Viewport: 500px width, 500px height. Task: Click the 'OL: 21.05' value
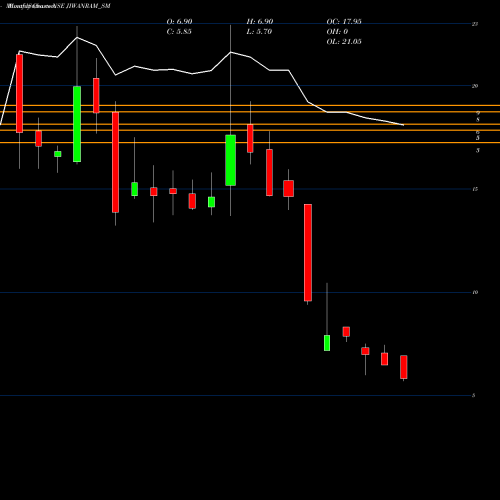344,42
